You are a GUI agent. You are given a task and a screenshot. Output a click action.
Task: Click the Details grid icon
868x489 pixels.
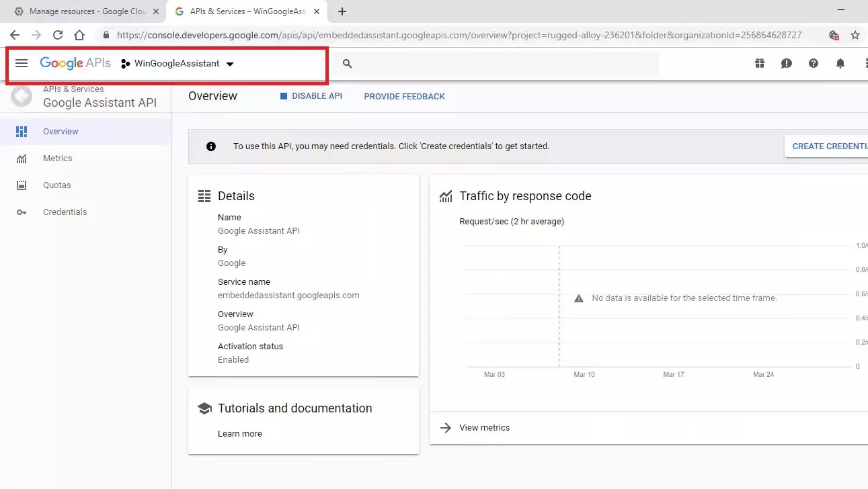[x=204, y=196]
